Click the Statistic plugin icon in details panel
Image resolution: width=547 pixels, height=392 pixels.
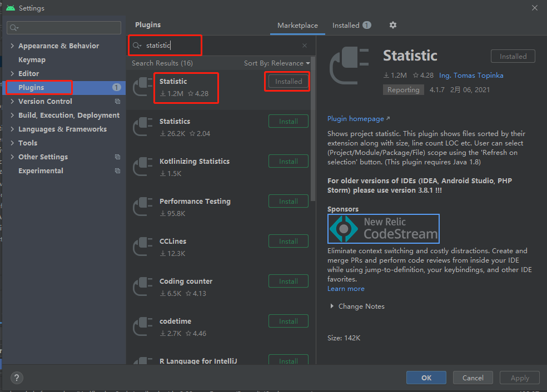pos(349,66)
